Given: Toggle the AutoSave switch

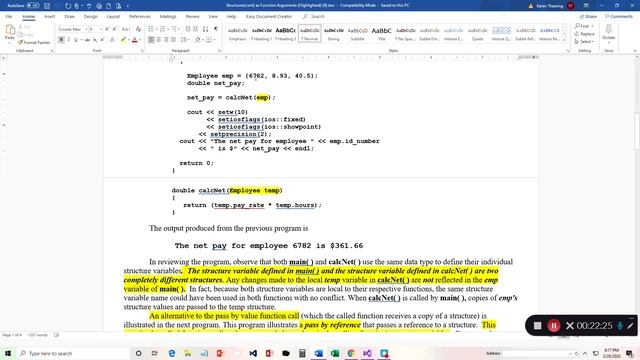Looking at the screenshot, I should (x=33, y=6).
